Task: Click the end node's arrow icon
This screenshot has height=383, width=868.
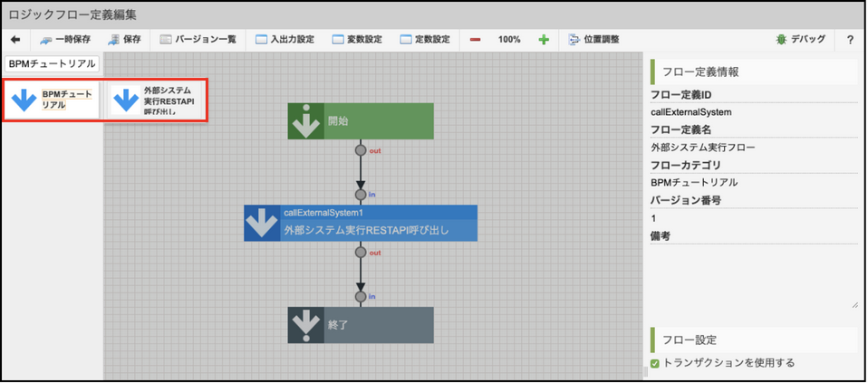Action: tap(305, 325)
